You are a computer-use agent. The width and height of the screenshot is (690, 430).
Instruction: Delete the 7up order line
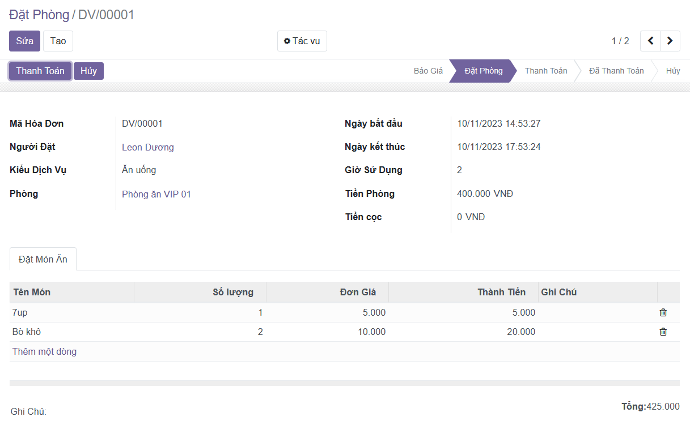pyautogui.click(x=663, y=313)
